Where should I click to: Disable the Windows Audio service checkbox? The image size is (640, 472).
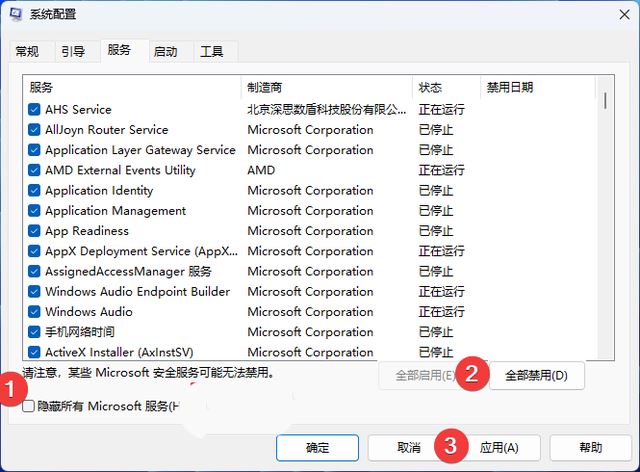(x=35, y=312)
